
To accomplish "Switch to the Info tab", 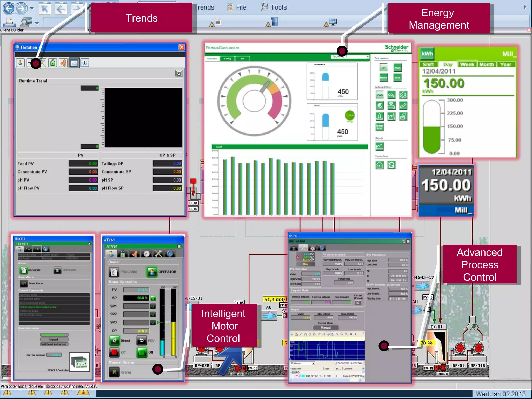I will point(242,59).
